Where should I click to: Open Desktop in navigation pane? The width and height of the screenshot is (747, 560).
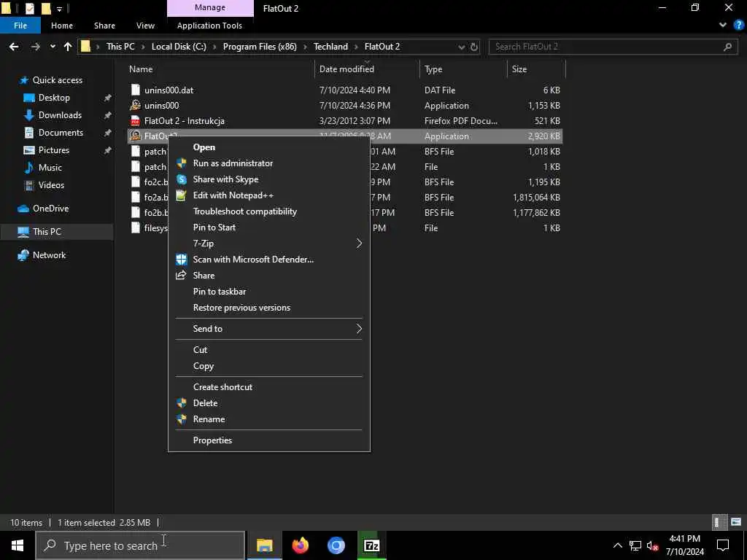tap(54, 98)
